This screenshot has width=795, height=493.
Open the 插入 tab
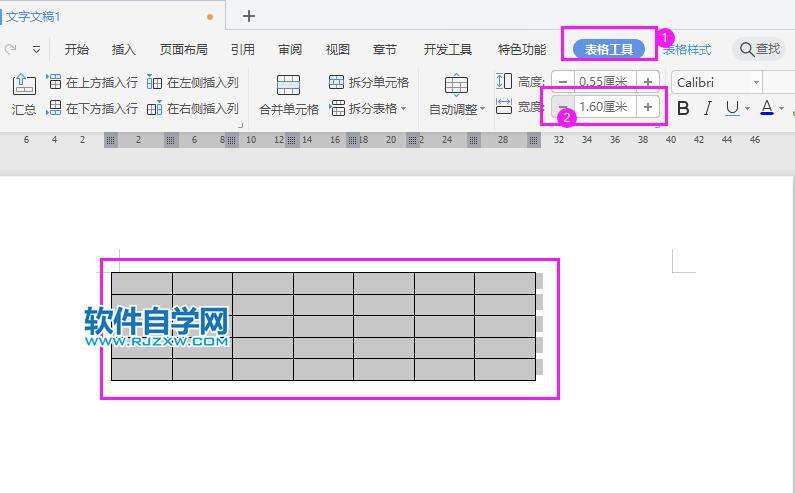coord(124,49)
